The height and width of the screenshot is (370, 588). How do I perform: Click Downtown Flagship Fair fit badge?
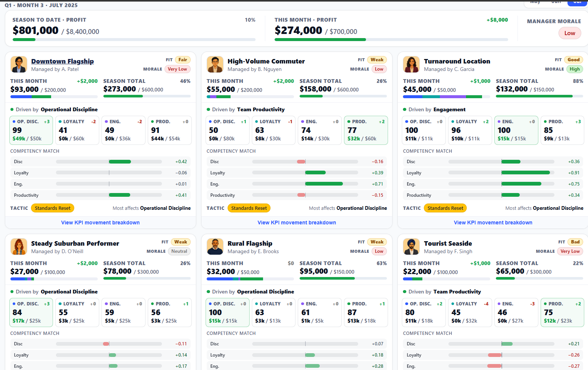click(x=183, y=60)
